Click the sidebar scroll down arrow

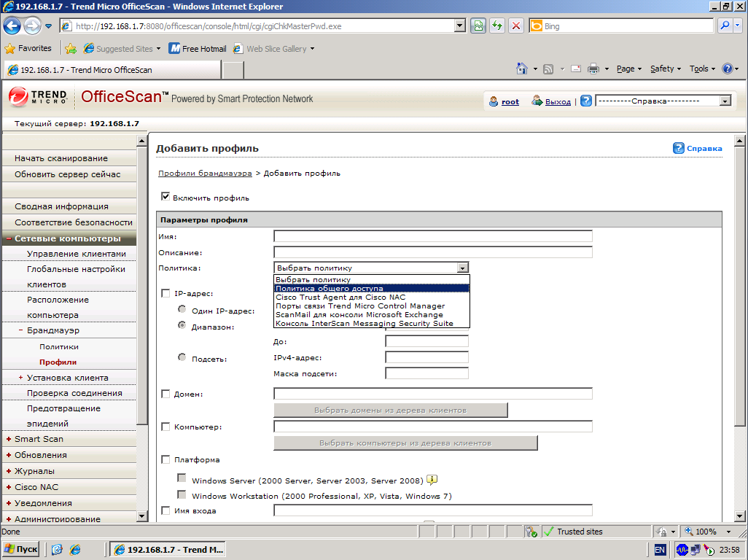[141, 516]
